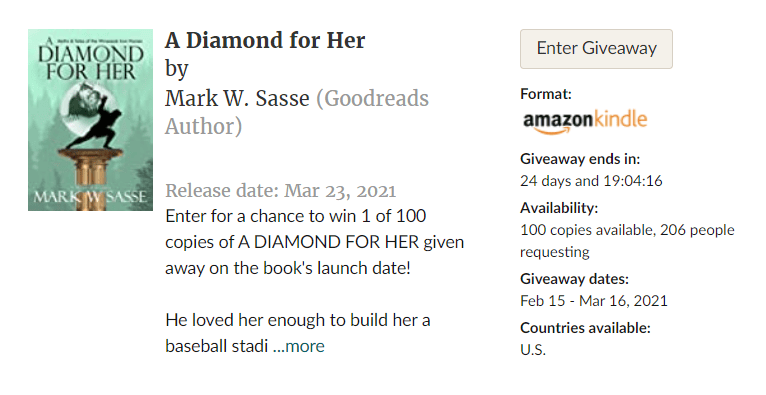Click the giveaway description paragraph about 100 copies
The width and height of the screenshot is (766, 395).
coord(314,242)
